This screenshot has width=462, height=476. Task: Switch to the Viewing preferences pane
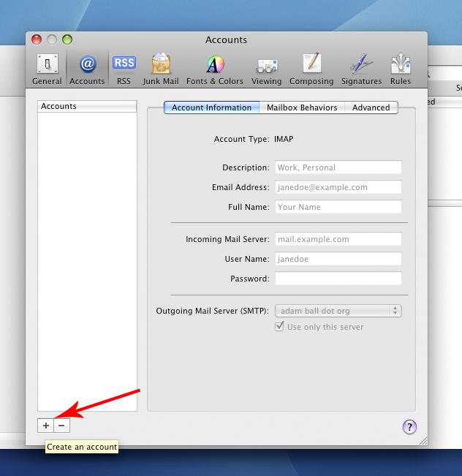pos(267,69)
